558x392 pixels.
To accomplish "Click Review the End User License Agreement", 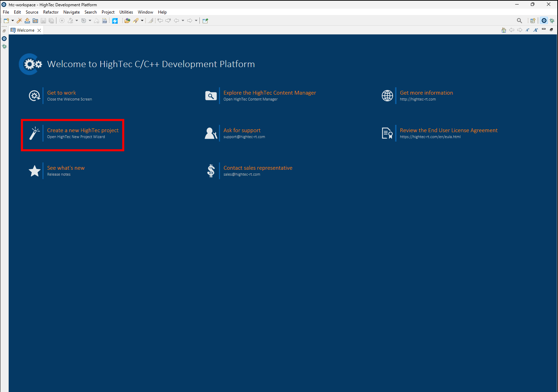I will [448, 130].
